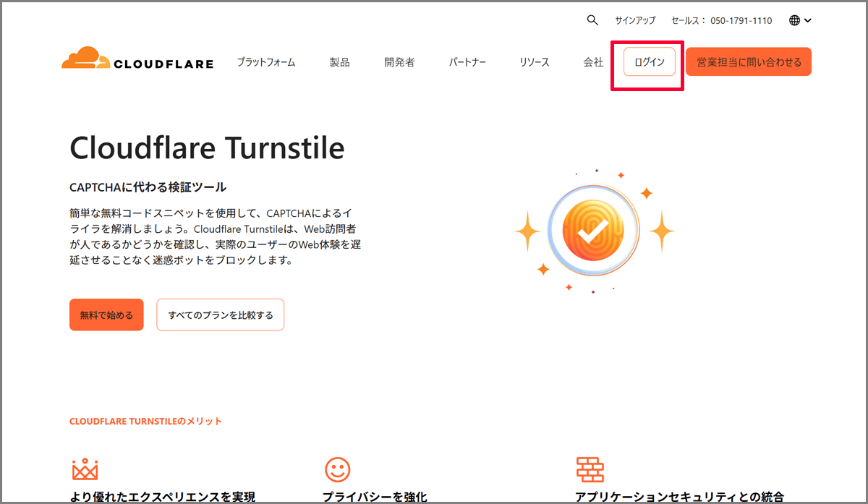Open the パートナー menu
868x504 pixels.
pyautogui.click(x=467, y=62)
